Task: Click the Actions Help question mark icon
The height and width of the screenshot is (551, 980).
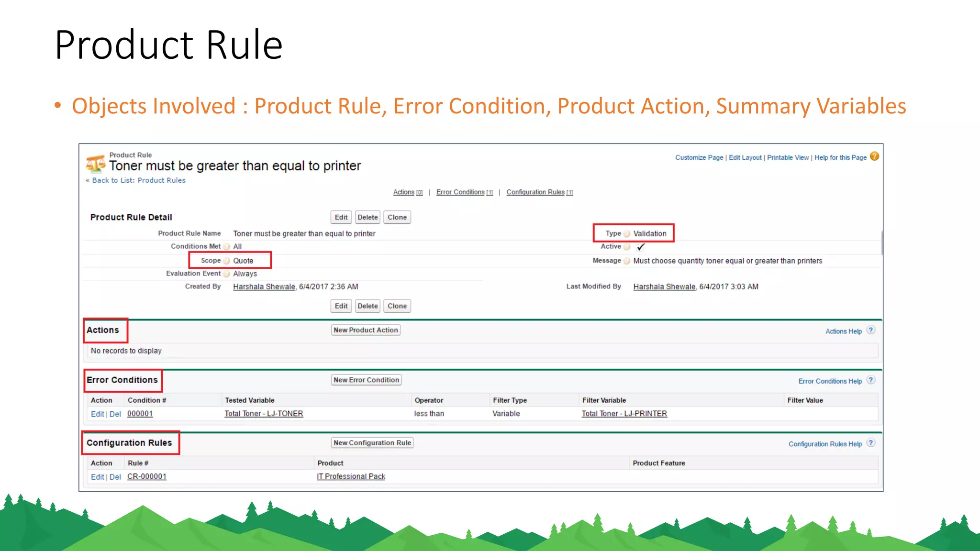Action: tap(871, 330)
